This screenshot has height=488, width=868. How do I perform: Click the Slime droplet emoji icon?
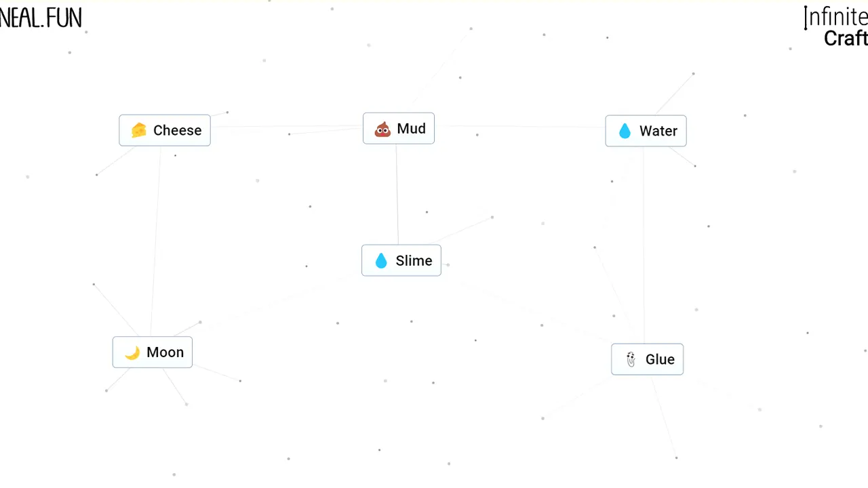pyautogui.click(x=381, y=261)
